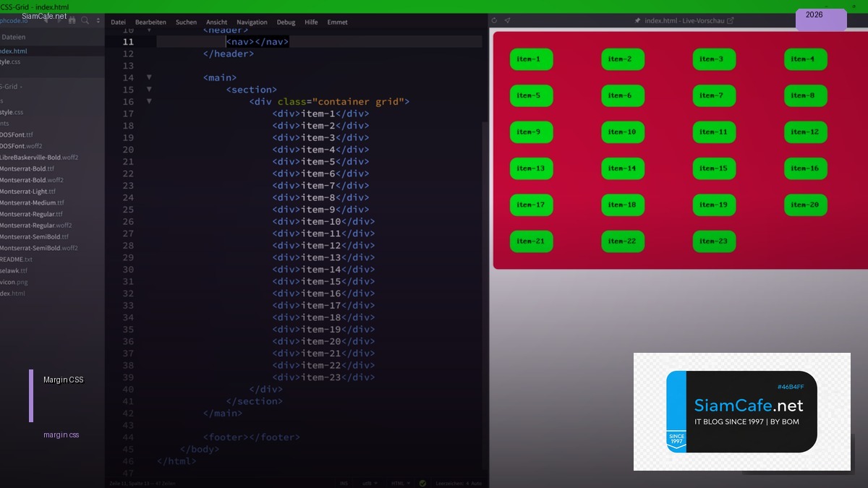The image size is (868, 488).
Task: Click the paper-plane icon in preview toolbar
Action: pos(508,21)
